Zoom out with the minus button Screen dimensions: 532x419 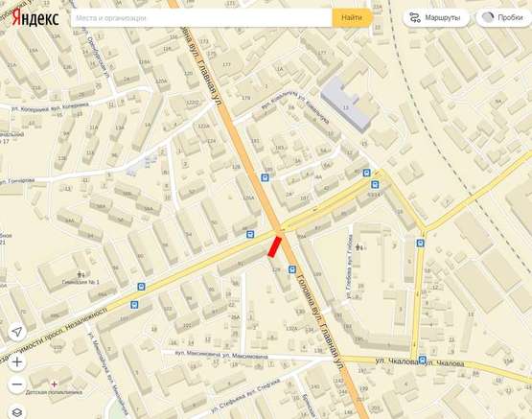(x=17, y=384)
